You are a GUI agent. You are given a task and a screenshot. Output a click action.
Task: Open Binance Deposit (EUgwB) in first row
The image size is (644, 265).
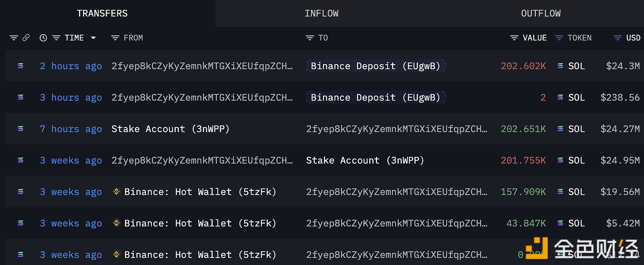(376, 66)
